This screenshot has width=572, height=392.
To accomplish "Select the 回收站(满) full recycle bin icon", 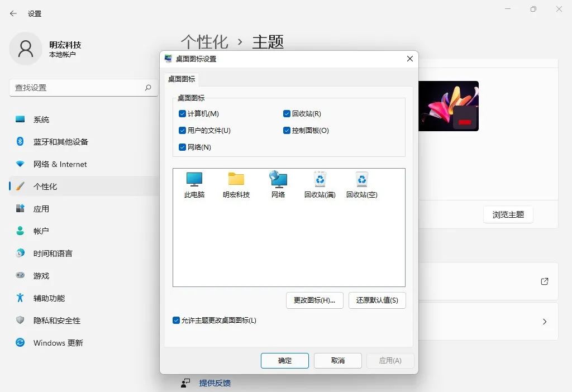I will (x=320, y=185).
